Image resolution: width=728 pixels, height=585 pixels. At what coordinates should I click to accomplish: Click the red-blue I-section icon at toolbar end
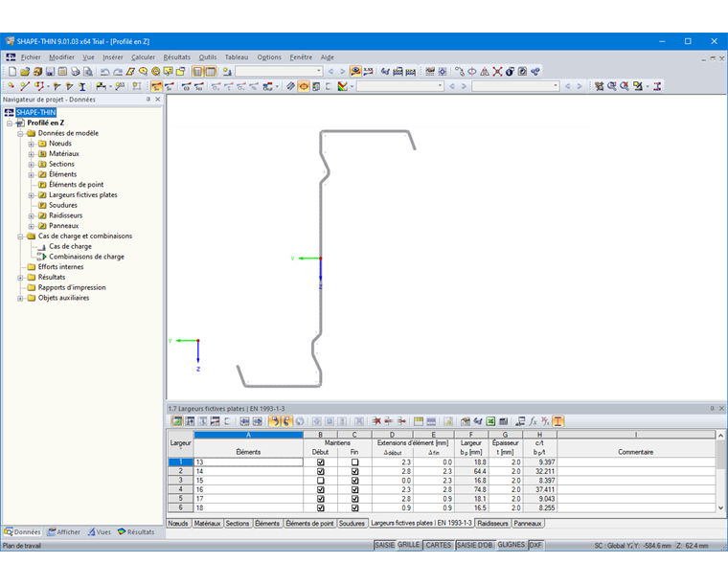point(657,86)
